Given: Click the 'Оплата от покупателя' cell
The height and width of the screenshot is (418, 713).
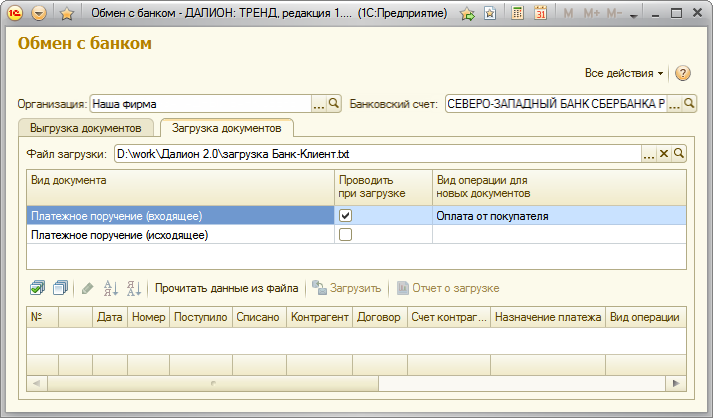Looking at the screenshot, I should click(x=559, y=216).
